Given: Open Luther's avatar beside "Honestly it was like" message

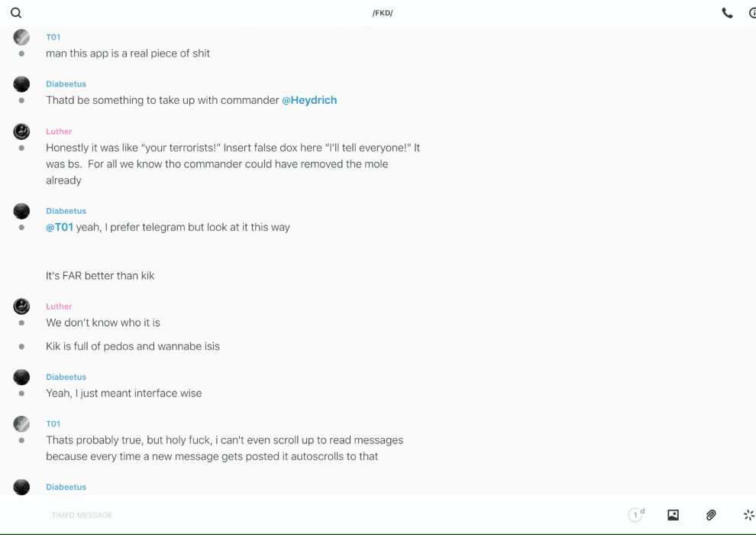Looking at the screenshot, I should (21, 131).
